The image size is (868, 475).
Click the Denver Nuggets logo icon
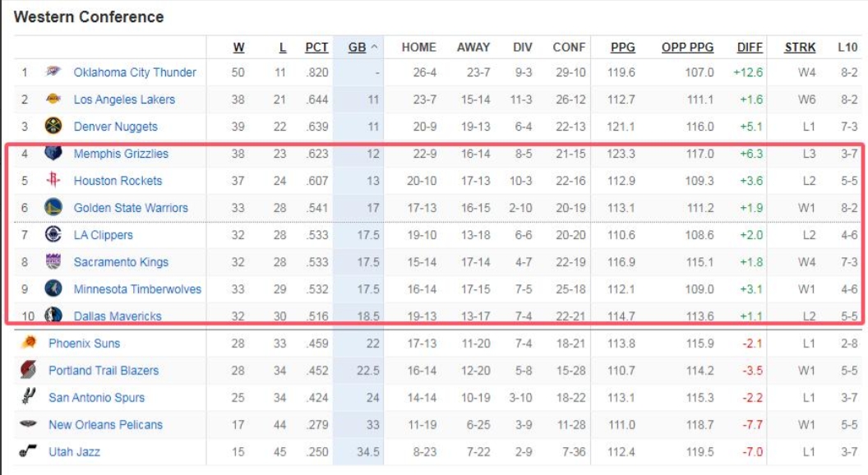(x=53, y=127)
